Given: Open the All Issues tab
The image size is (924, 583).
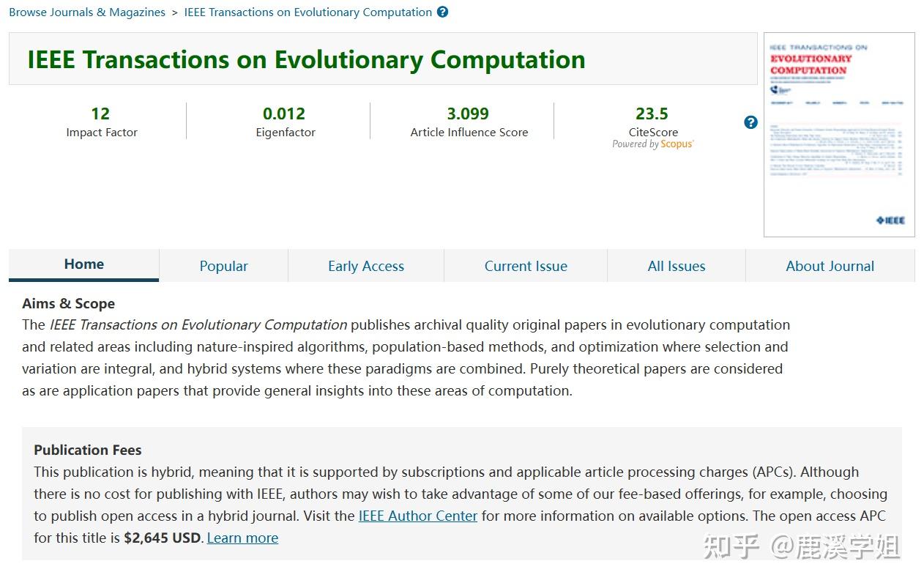Looking at the screenshot, I should click(677, 266).
